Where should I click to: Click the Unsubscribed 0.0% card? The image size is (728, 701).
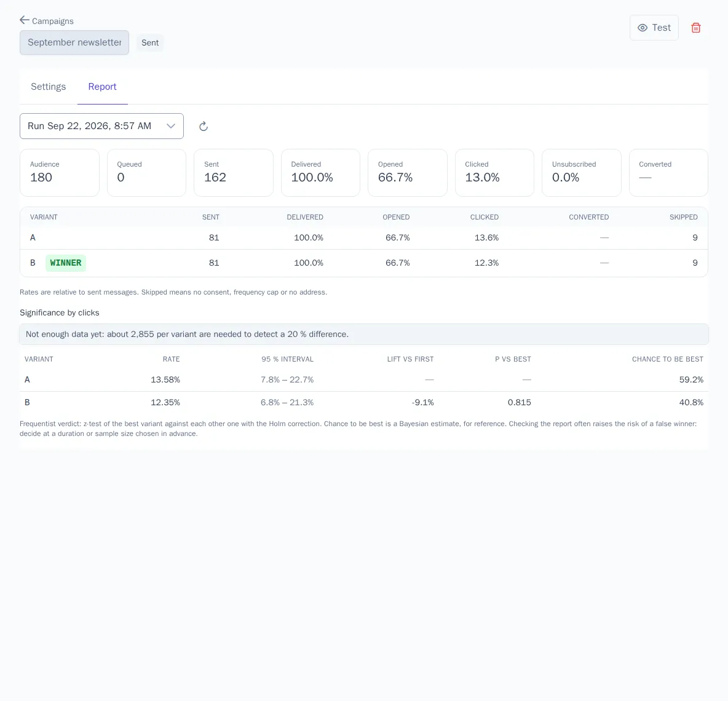[581, 173]
